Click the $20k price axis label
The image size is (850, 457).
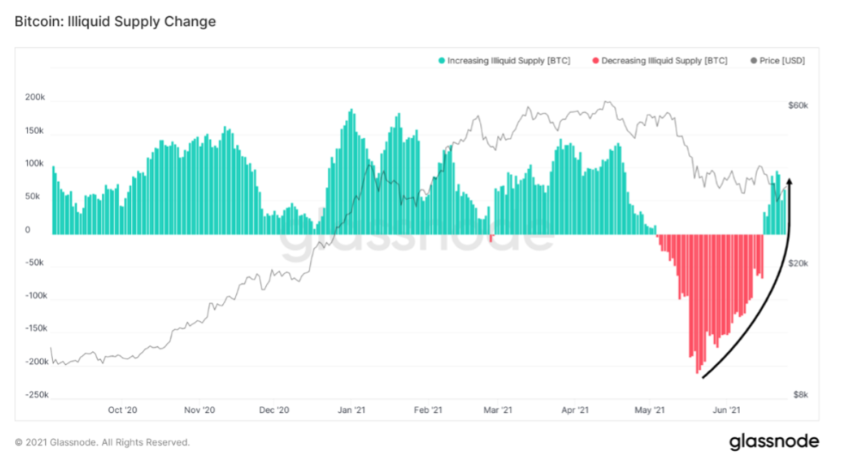tap(798, 263)
